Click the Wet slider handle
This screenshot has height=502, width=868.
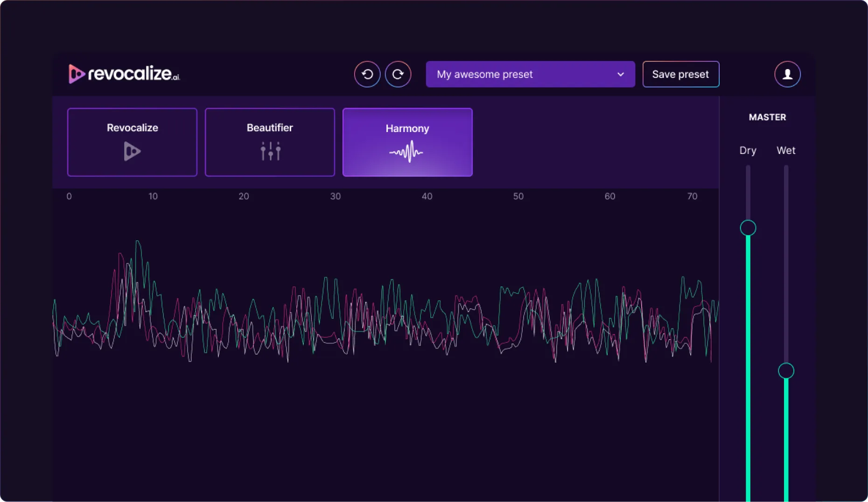(x=786, y=370)
